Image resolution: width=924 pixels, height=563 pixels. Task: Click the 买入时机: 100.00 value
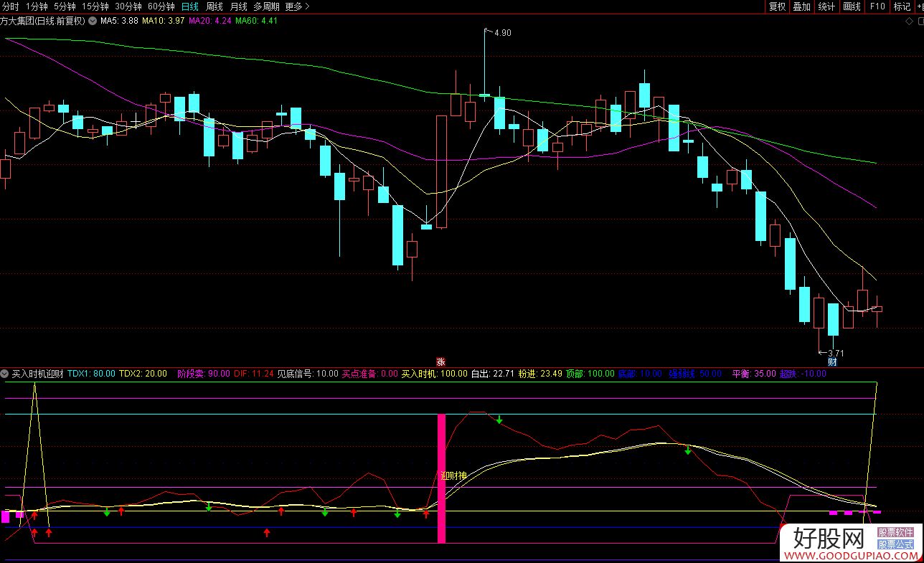434,374
